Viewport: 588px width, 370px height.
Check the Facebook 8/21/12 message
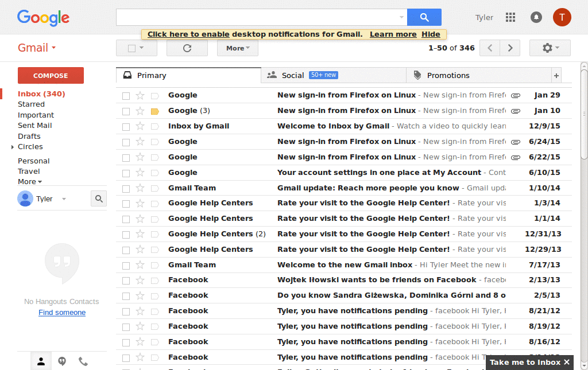[x=126, y=311]
